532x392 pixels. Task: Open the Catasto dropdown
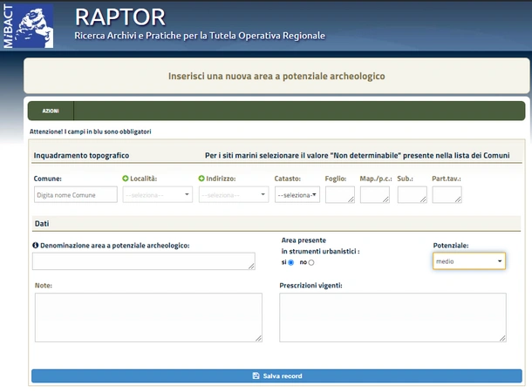click(x=297, y=195)
